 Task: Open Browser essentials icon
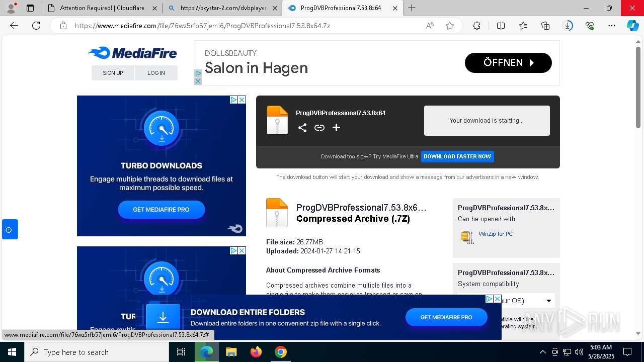[590, 26]
